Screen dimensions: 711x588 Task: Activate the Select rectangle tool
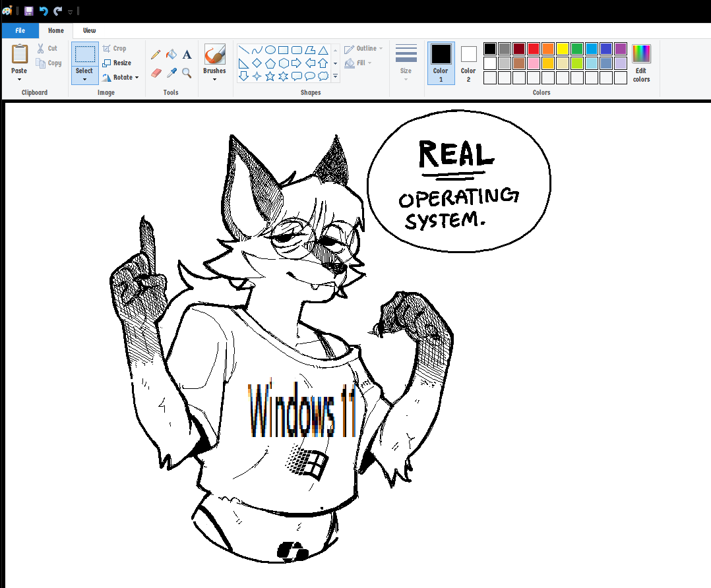(x=85, y=54)
